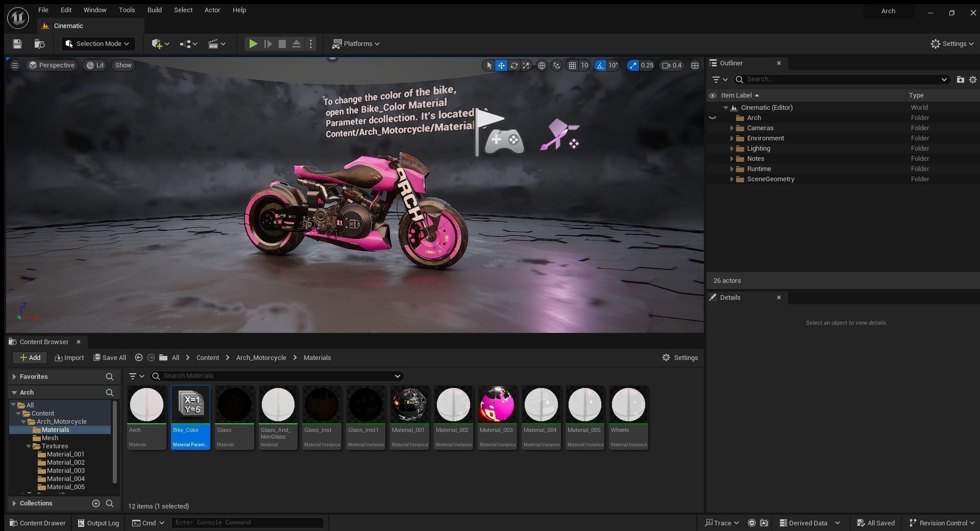
Task: Toggle grid snapping icon
Action: click(572, 65)
